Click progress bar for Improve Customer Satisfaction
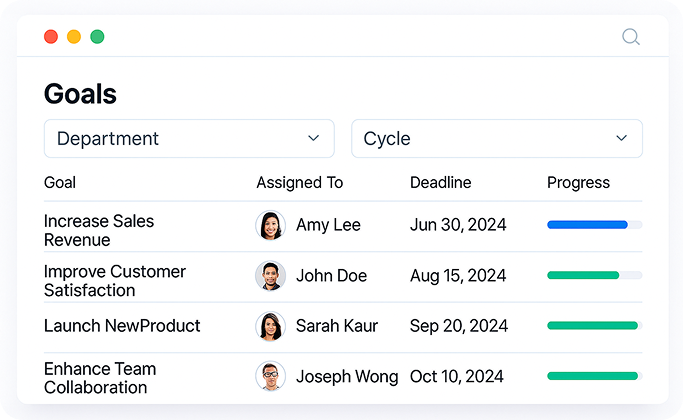 click(584, 275)
